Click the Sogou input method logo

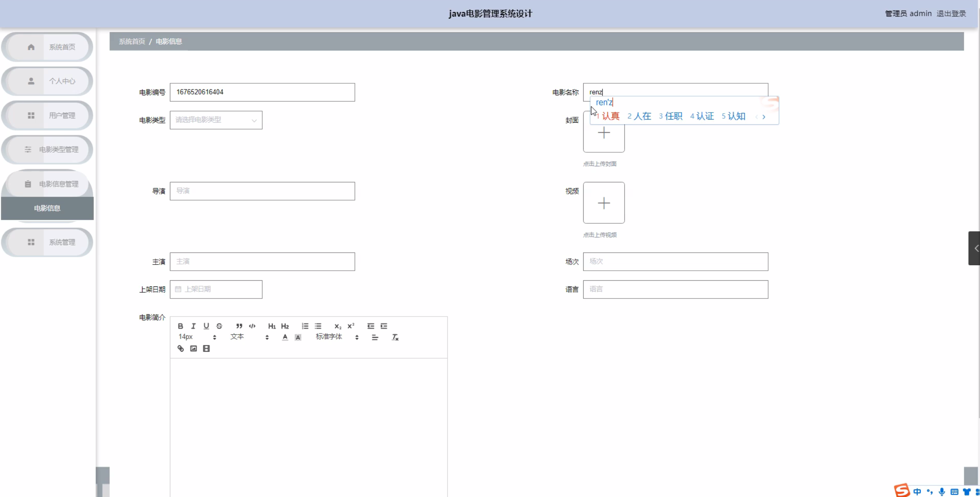tap(902, 490)
